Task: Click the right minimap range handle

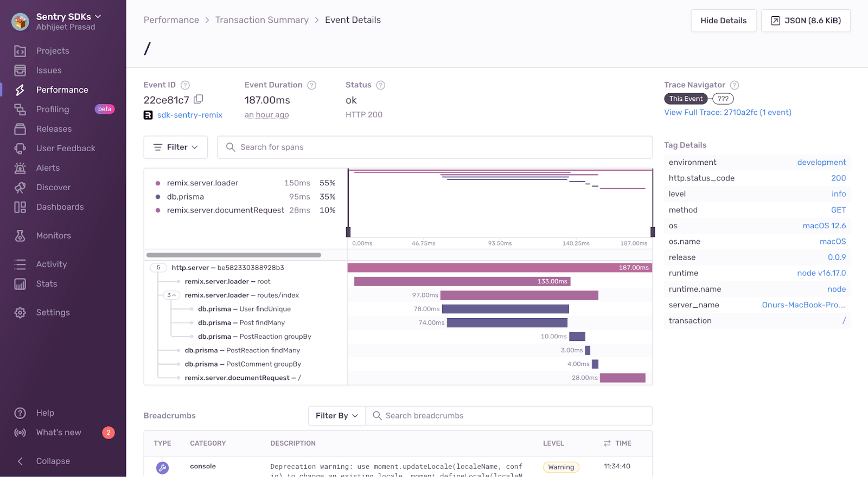Action: tap(653, 232)
